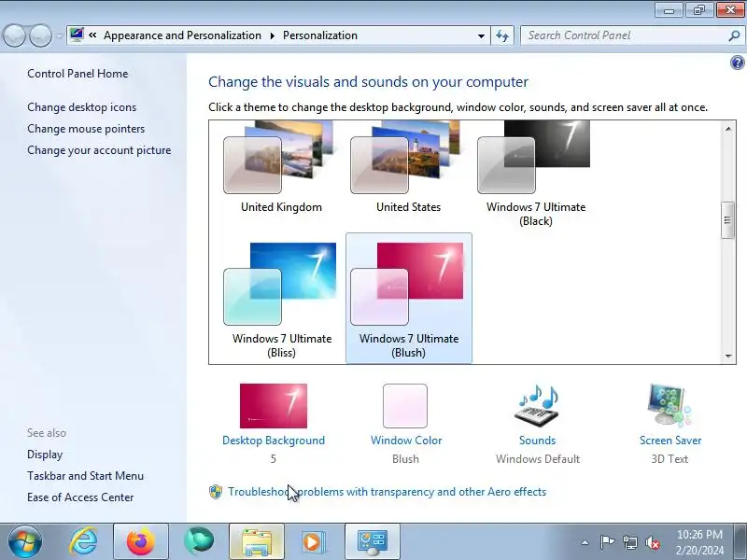Show hidden system tray icons
Viewport: 747px width, 560px height.
[x=585, y=542]
